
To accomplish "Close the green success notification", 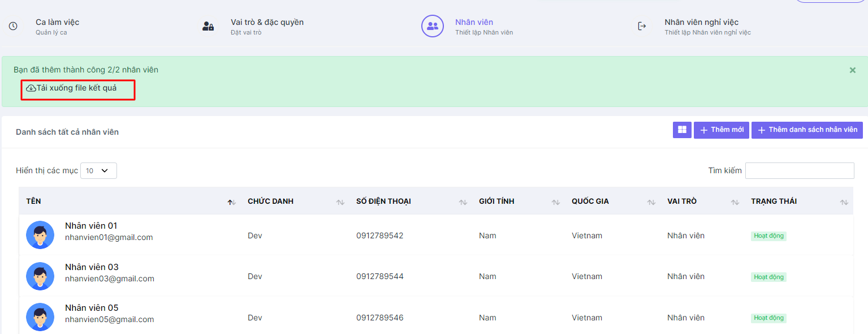I will (x=852, y=70).
